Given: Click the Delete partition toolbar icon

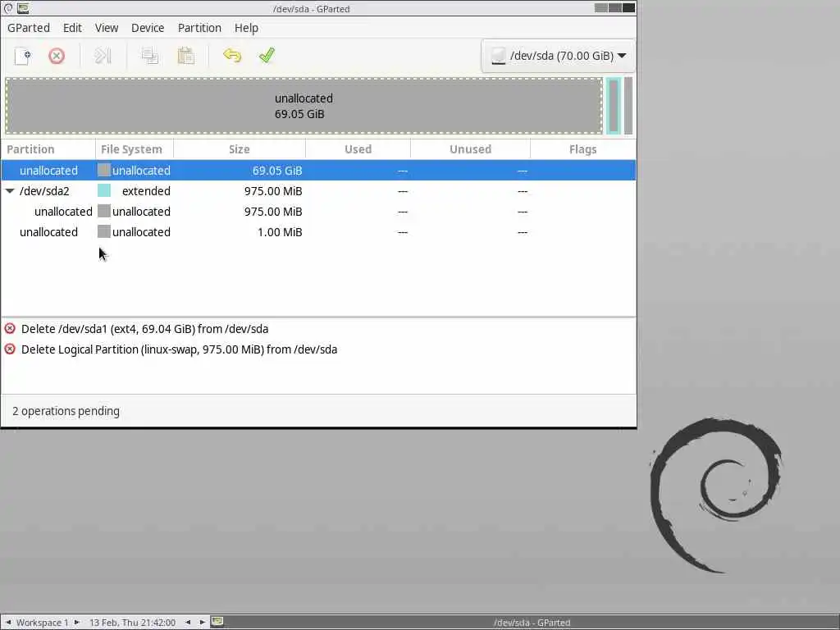Looking at the screenshot, I should 57,56.
